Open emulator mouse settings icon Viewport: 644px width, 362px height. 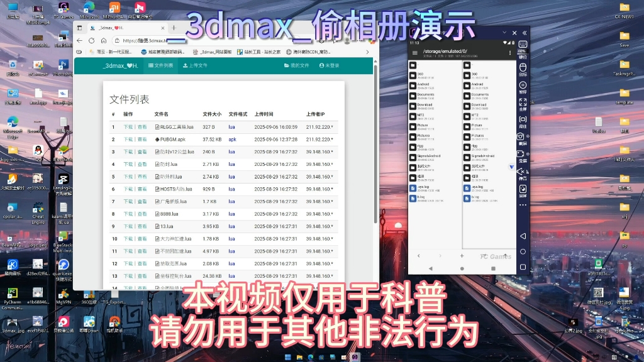pos(523,67)
